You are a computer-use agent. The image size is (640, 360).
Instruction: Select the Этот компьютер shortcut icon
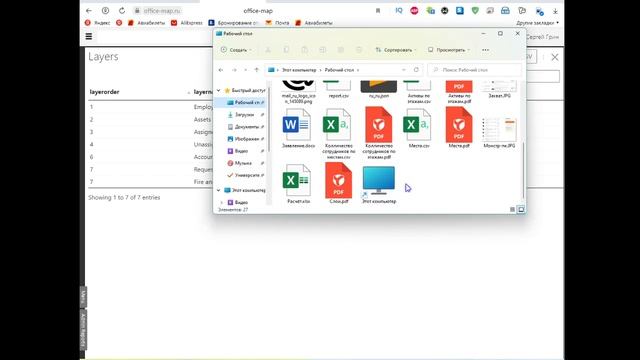pyautogui.click(x=379, y=184)
